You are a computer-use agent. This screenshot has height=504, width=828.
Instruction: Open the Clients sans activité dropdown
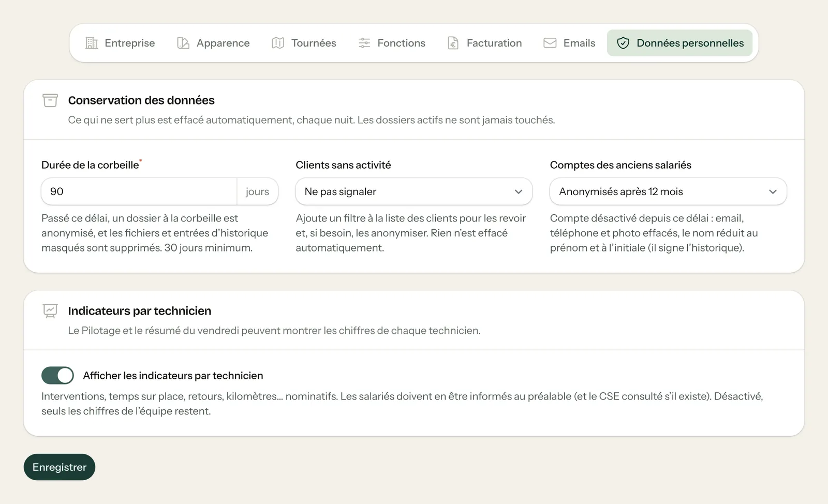[x=414, y=191]
